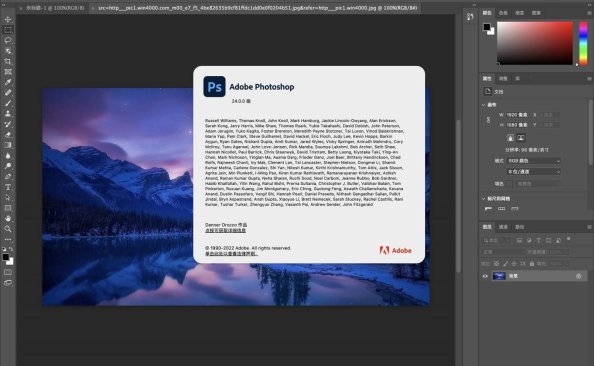Viewport: 594px width, 366px height.
Task: Select the Dodge tool
Action: coord(8,166)
